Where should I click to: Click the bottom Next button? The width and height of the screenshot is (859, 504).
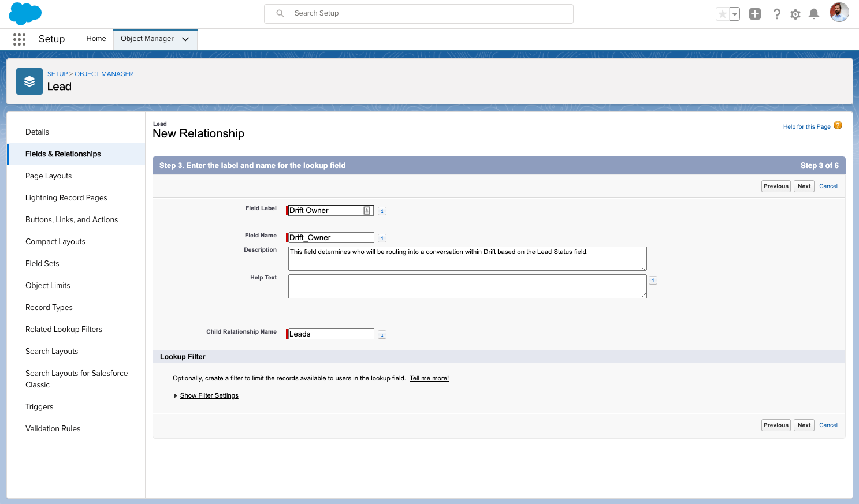pyautogui.click(x=804, y=425)
